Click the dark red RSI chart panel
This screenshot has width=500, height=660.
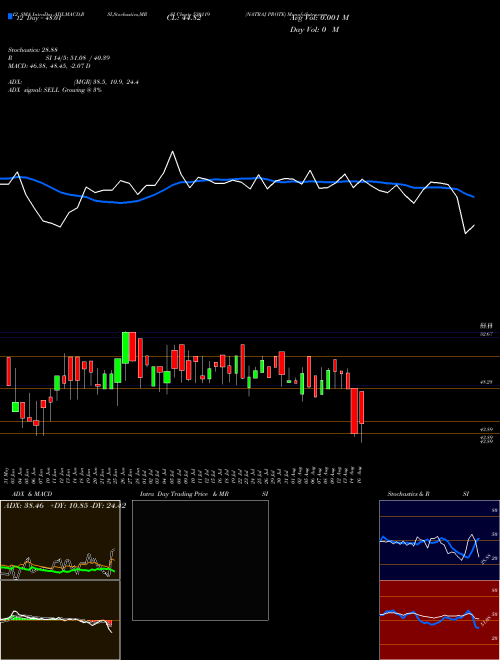[x=439, y=620]
